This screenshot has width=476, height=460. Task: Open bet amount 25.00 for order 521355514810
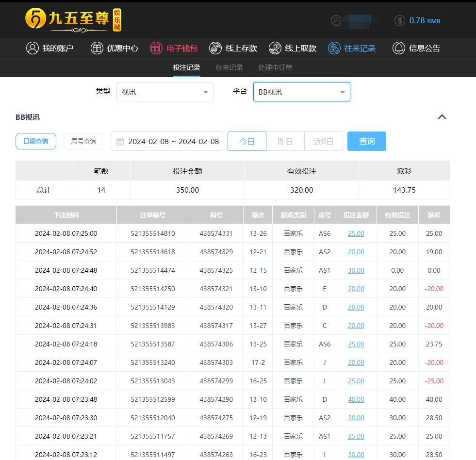pos(356,233)
